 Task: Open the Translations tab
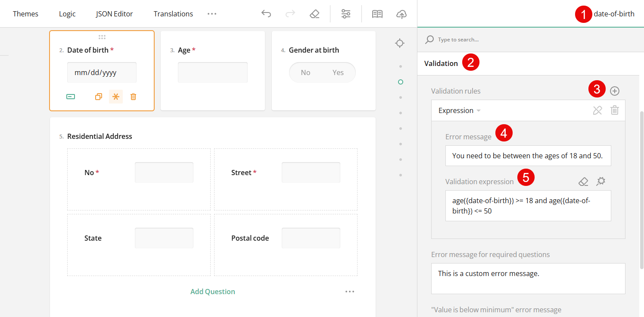[x=173, y=13]
